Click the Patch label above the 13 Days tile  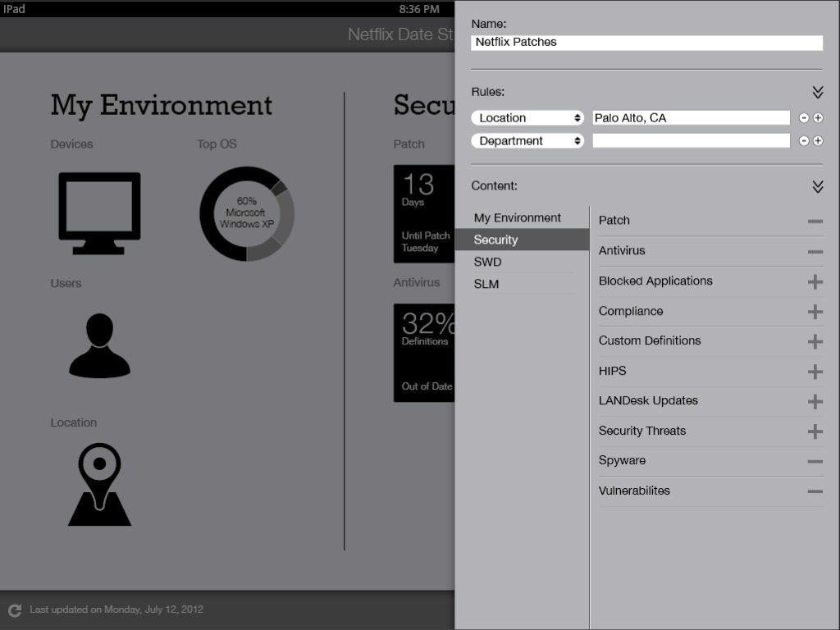(409, 144)
